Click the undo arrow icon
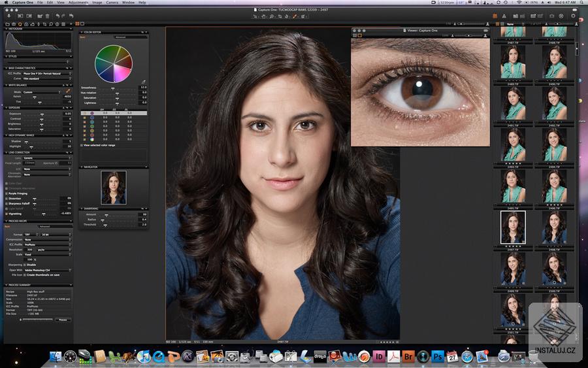 [57, 16]
